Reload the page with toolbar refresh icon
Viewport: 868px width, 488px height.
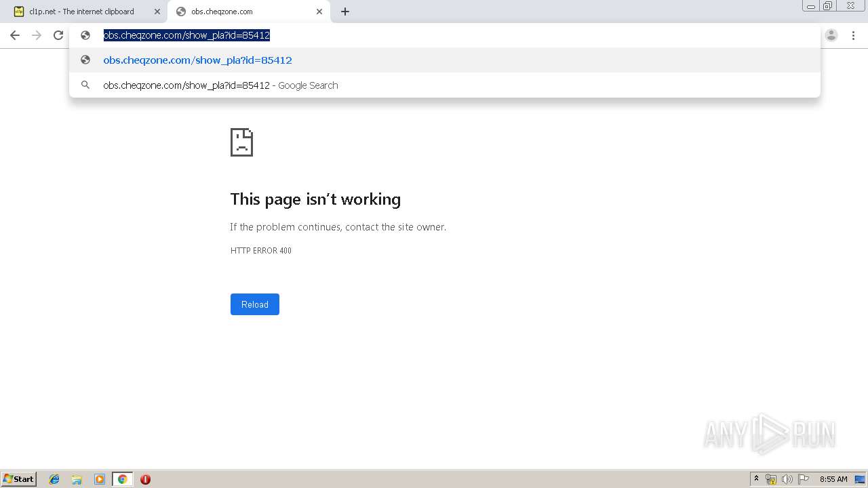click(x=58, y=35)
